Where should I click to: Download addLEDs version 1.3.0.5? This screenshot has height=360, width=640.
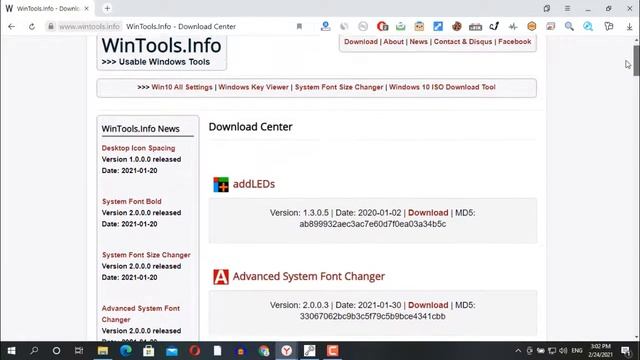(x=428, y=213)
